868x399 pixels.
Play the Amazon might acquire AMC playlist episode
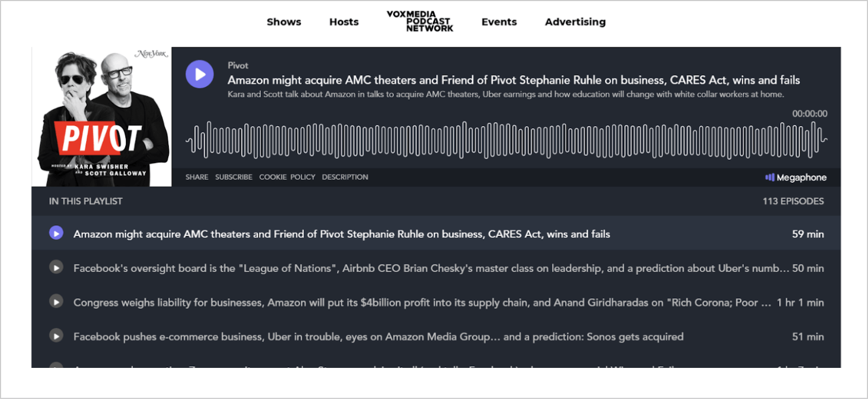pos(56,233)
